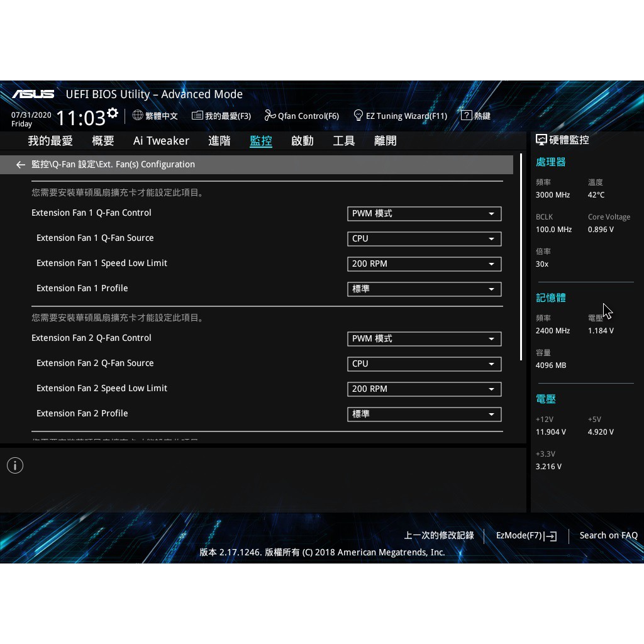Screen dimensions: 644x644
Task: Click the info icon in help panel
Action: 15,465
